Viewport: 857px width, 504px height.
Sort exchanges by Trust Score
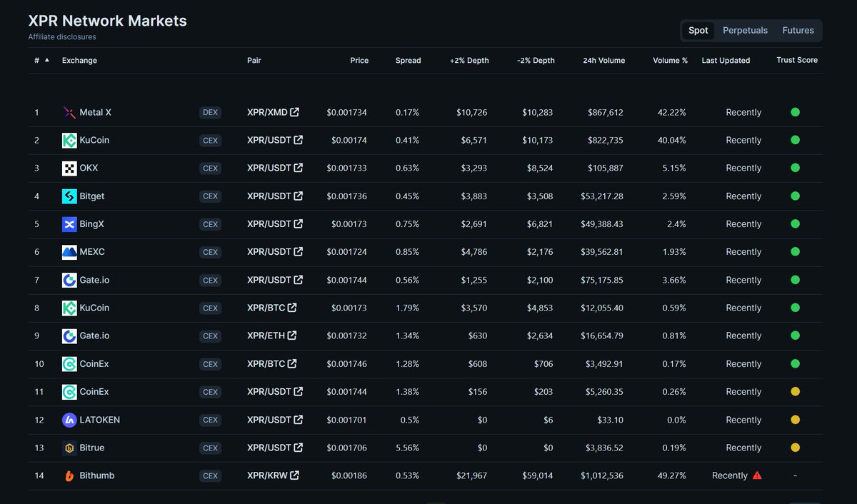(796, 60)
